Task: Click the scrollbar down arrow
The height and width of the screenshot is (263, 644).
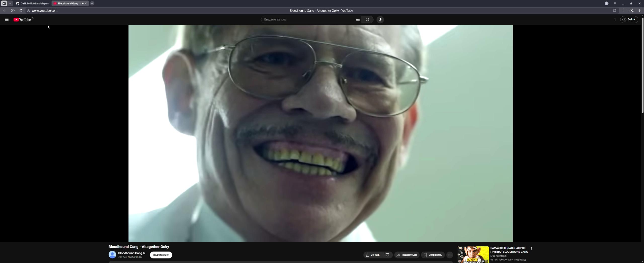Action: click(643, 261)
